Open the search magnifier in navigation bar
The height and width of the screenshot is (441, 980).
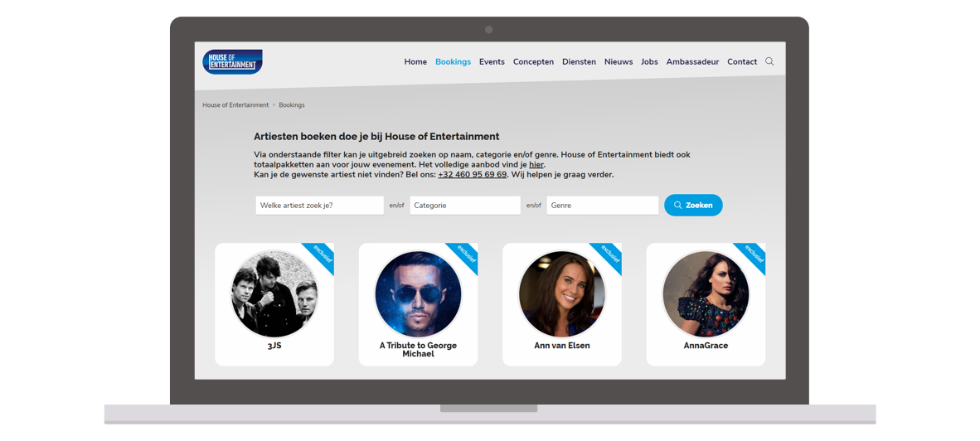coord(769,61)
